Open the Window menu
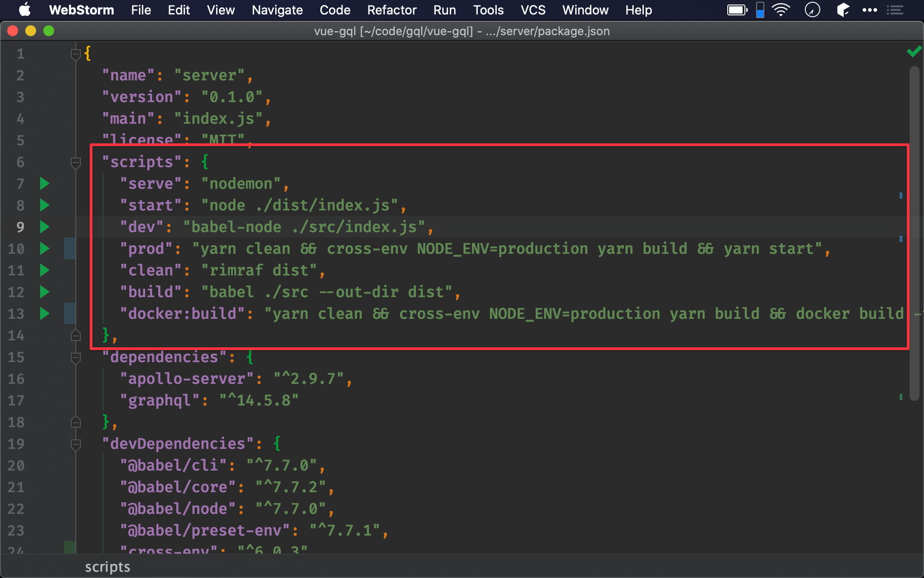 (x=585, y=10)
